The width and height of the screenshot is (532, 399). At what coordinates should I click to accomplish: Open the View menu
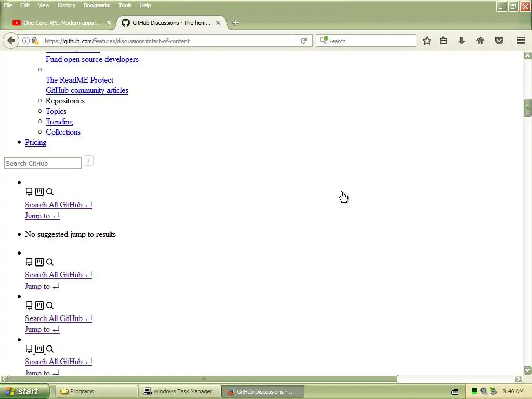[x=44, y=5]
